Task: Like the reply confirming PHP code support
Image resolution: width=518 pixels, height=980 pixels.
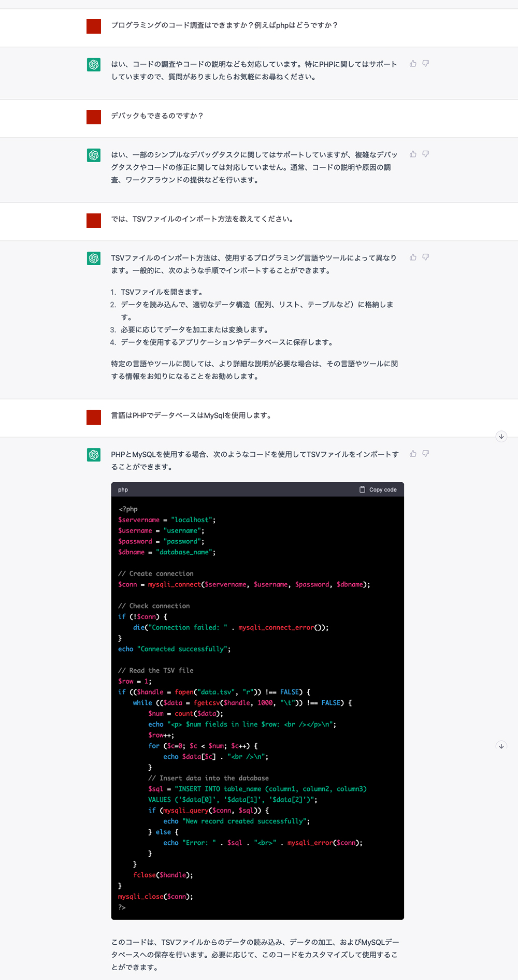Action: tap(413, 64)
